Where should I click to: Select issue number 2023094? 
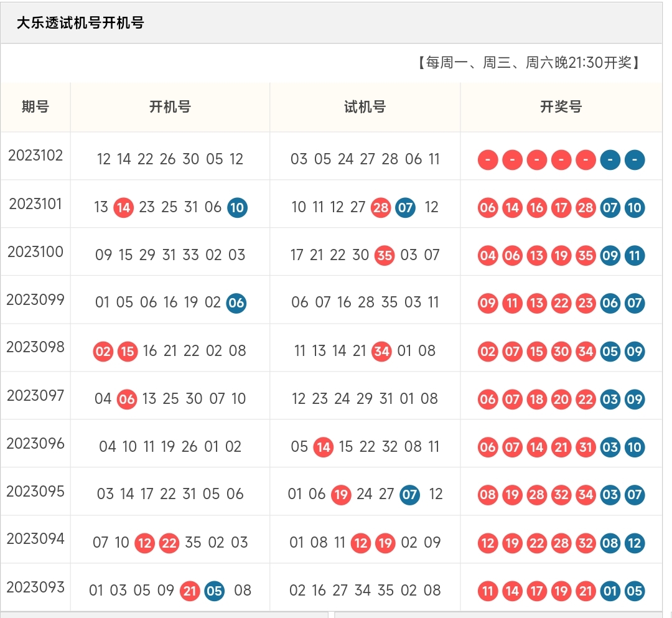click(x=35, y=539)
